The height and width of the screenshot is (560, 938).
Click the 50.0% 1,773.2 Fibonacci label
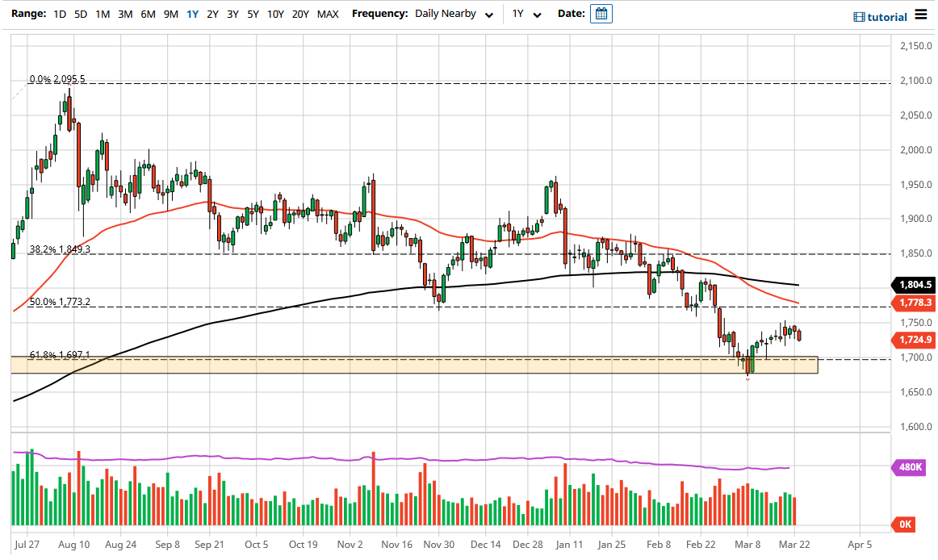click(60, 302)
